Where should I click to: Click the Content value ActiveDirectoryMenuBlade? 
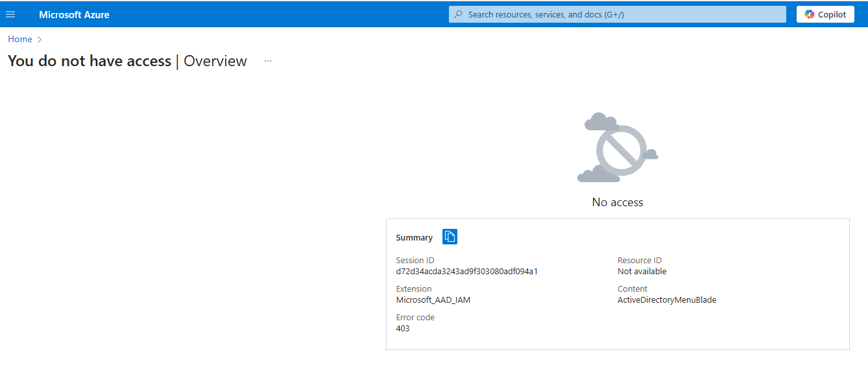(x=667, y=300)
